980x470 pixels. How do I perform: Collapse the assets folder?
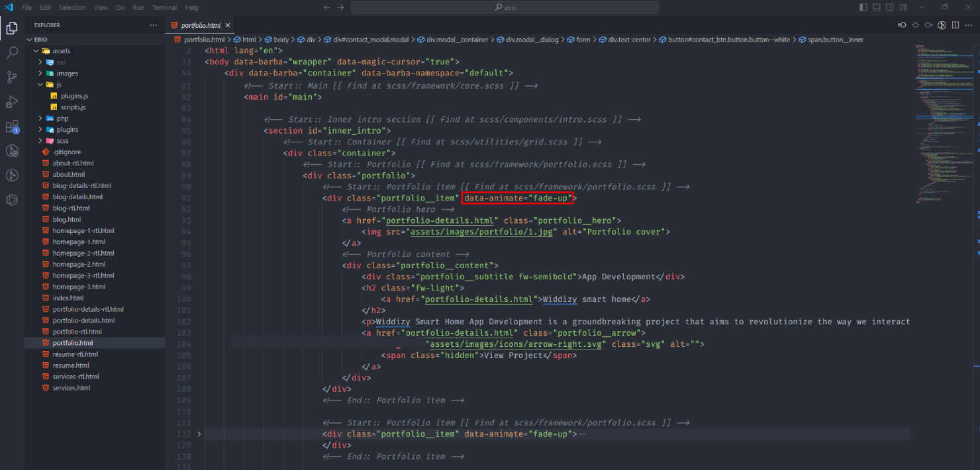(36, 50)
